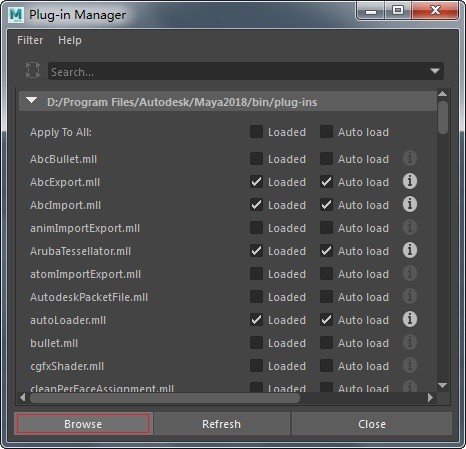Click info icon for bullet.mll

(x=410, y=342)
